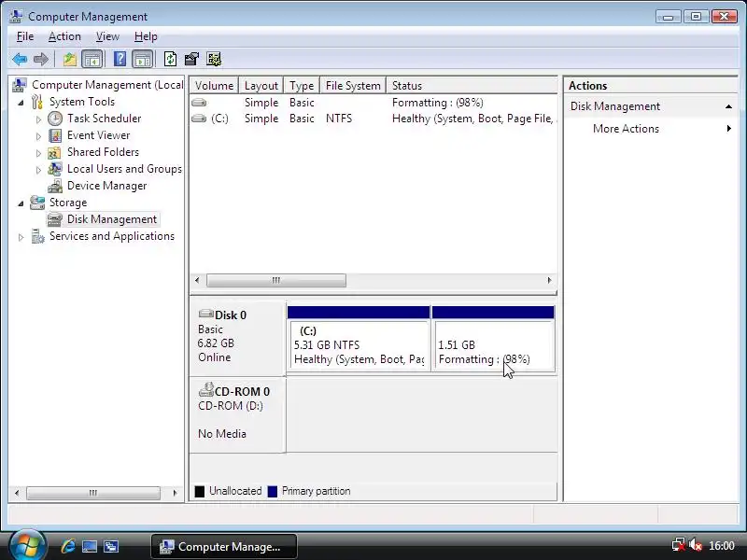Launch Internet Explorer from quick launch

[x=68, y=546]
